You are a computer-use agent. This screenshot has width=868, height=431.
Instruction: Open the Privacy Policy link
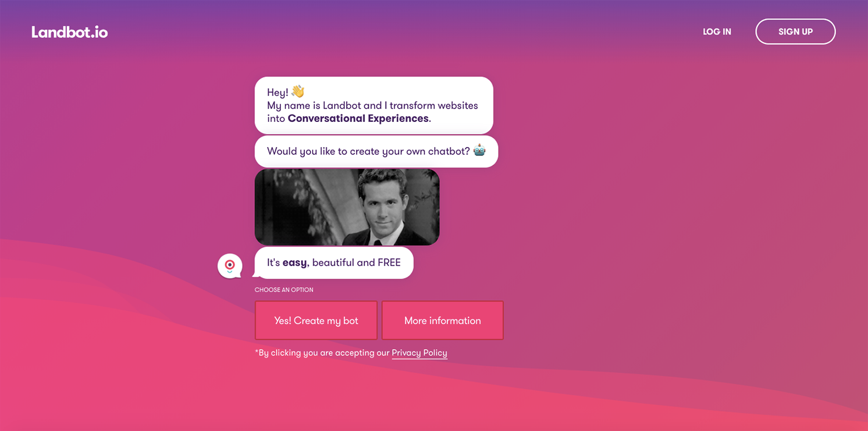tap(420, 352)
